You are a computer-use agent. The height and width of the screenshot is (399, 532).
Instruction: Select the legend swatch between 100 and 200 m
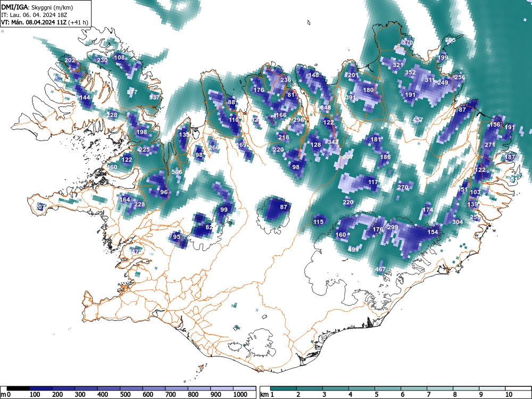tap(41, 388)
